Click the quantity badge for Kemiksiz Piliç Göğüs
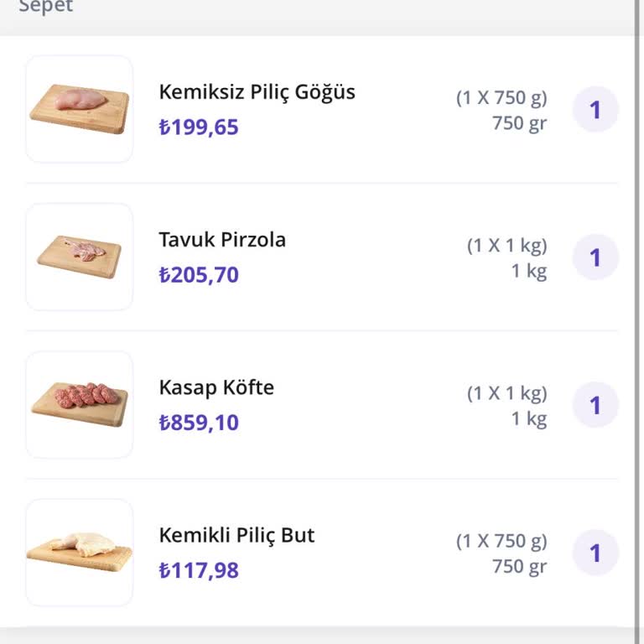This screenshot has width=644, height=644. pyautogui.click(x=595, y=110)
